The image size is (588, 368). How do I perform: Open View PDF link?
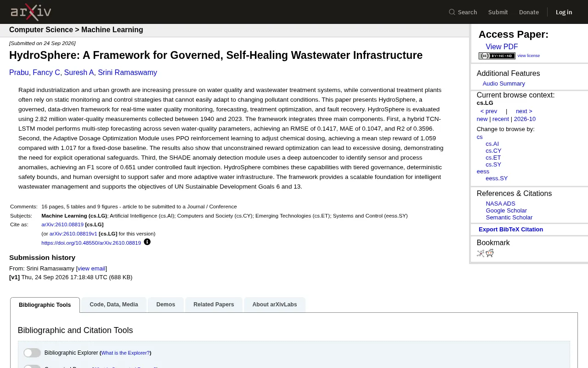[502, 47]
